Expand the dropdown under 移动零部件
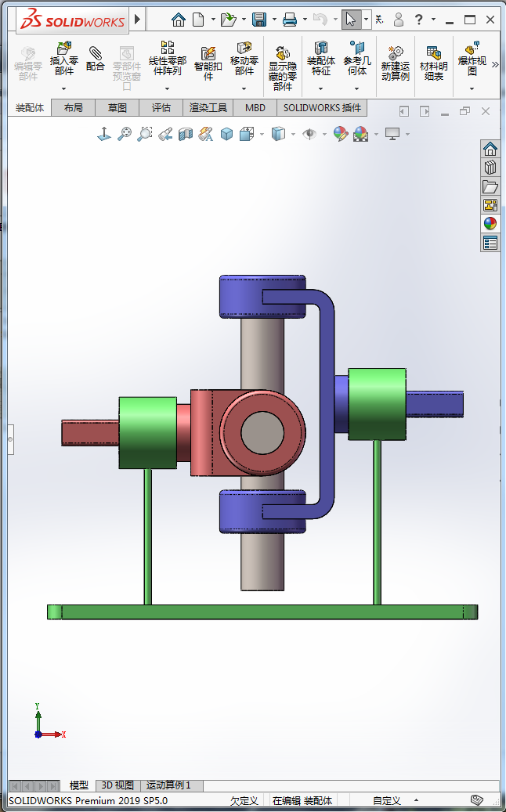 coord(244,88)
